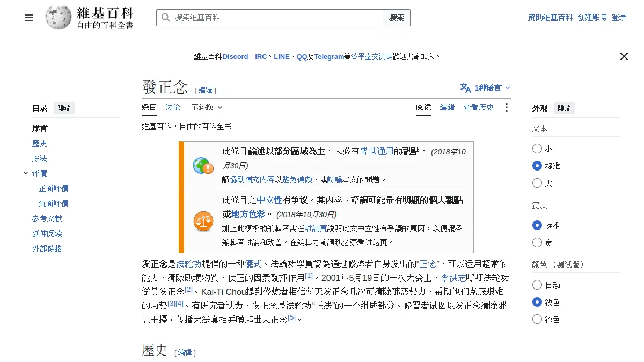Image resolution: width=644 pixels, height=362 pixels.
Task: Open the 编辑 tab
Action: click(x=448, y=107)
